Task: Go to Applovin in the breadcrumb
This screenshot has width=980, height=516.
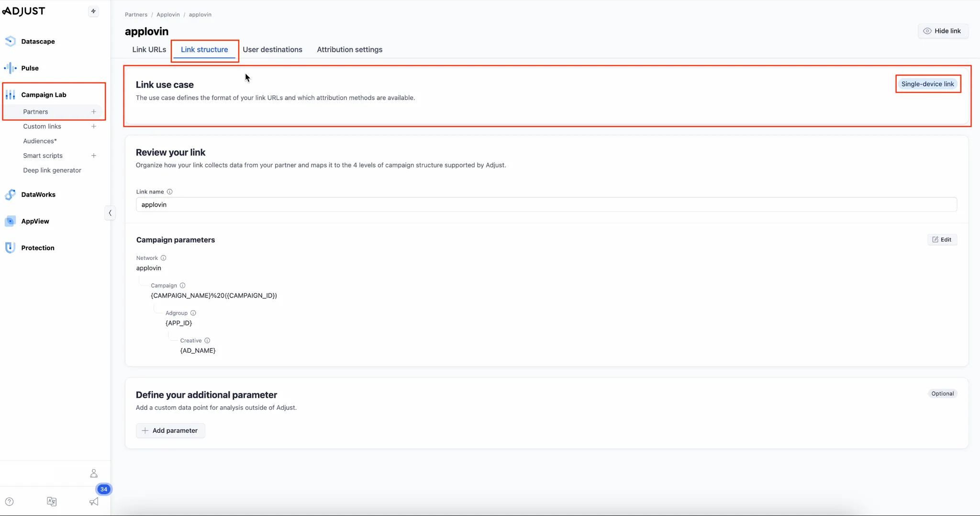Action: pyautogui.click(x=168, y=14)
